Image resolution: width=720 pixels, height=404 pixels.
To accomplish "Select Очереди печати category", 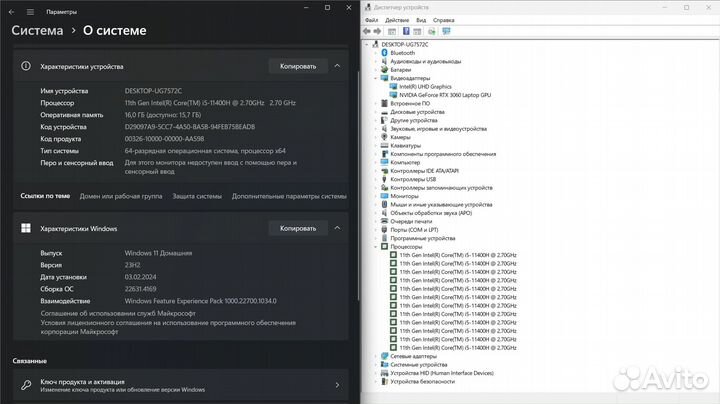I will (411, 221).
